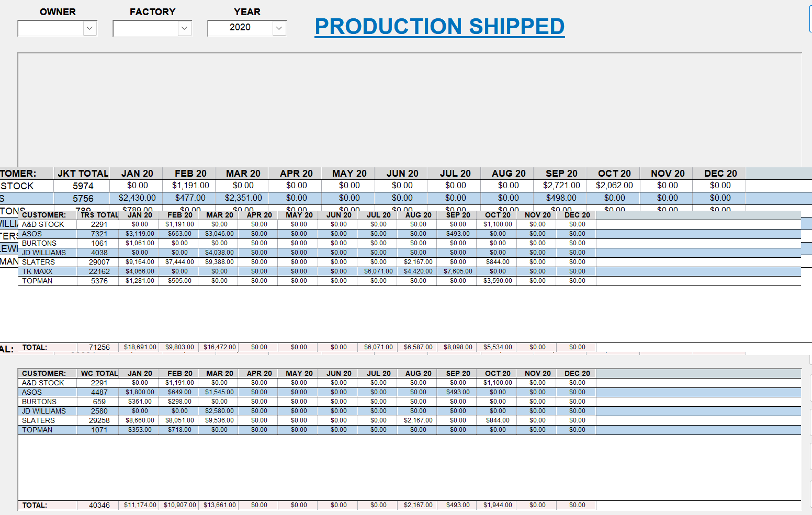The image size is (812, 515).
Task: Click JD WILLIAMS in the TRS TOTAL table
Action: click(x=44, y=253)
